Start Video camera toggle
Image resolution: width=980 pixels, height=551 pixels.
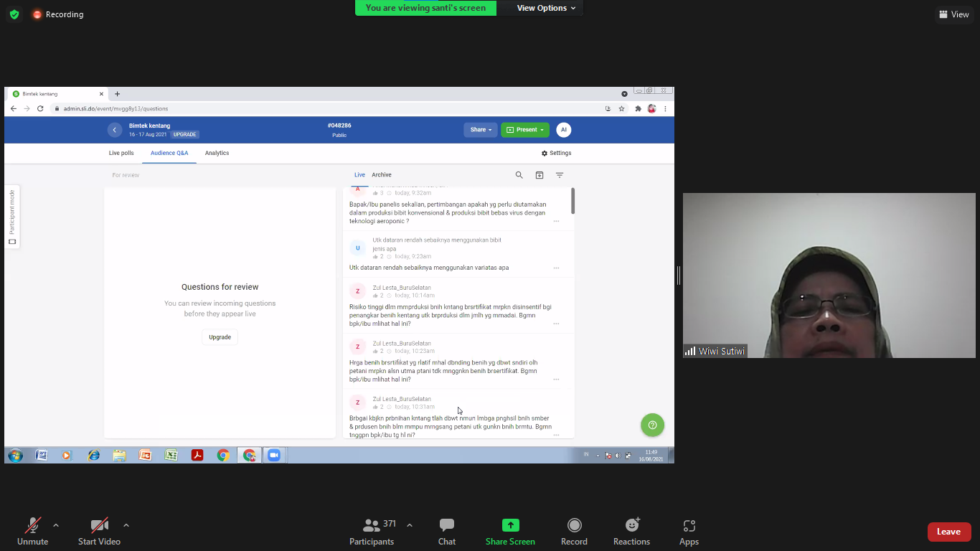pyautogui.click(x=99, y=532)
